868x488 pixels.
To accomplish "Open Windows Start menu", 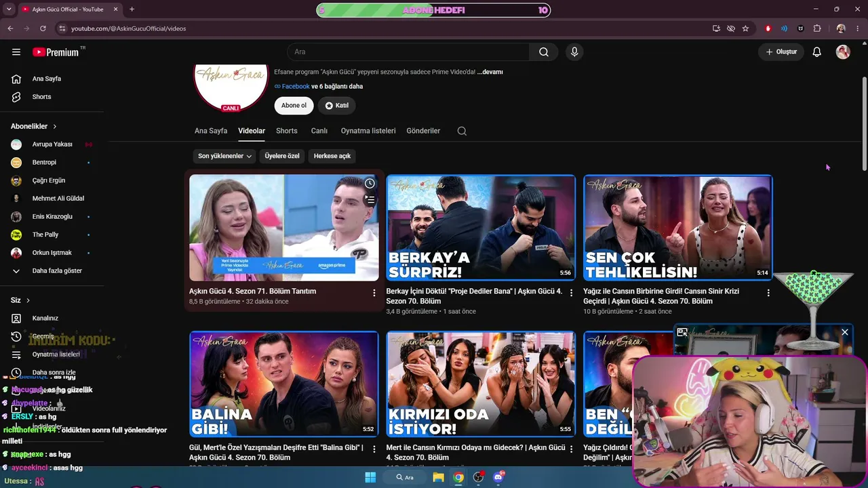I will click(370, 477).
